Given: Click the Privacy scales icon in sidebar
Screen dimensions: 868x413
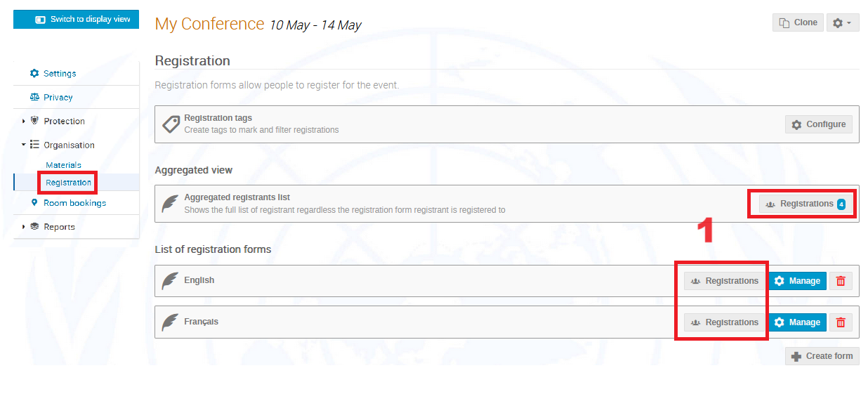Looking at the screenshot, I should tap(34, 97).
